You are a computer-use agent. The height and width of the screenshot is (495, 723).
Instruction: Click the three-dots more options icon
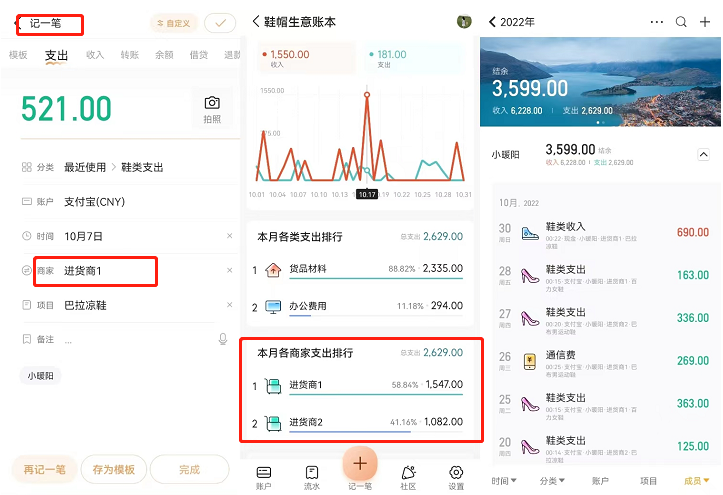click(656, 22)
